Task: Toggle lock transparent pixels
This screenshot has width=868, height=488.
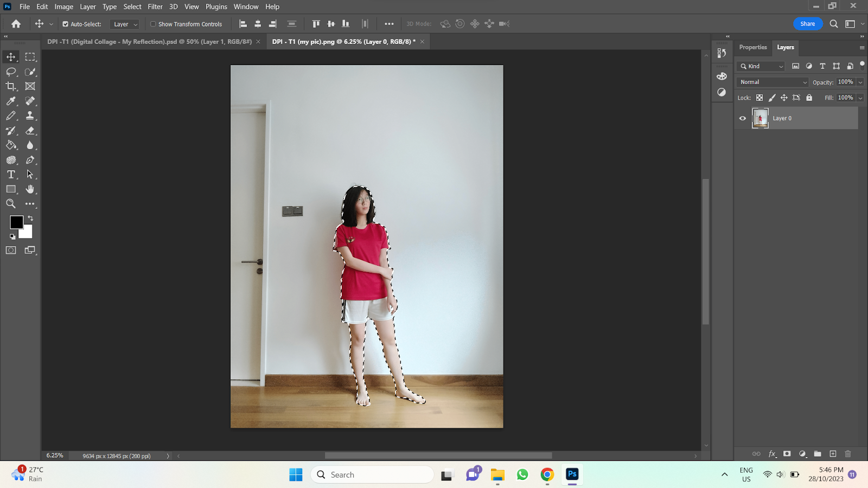Action: tap(759, 98)
